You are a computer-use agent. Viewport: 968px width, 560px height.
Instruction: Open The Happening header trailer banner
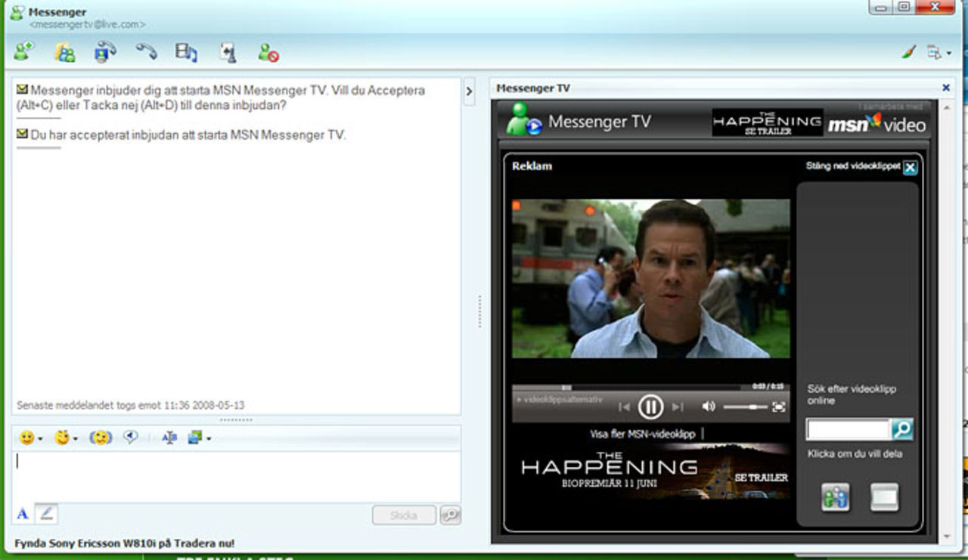(x=767, y=122)
